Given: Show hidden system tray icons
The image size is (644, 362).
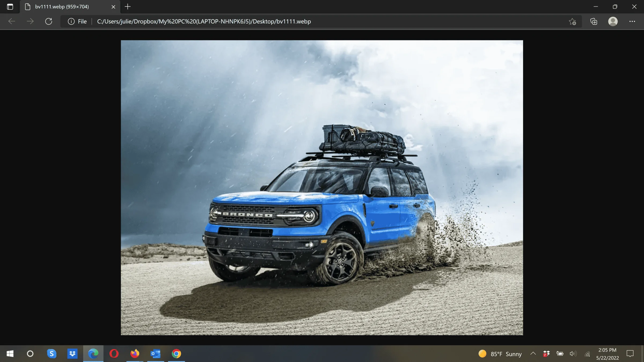Looking at the screenshot, I should pos(533,353).
